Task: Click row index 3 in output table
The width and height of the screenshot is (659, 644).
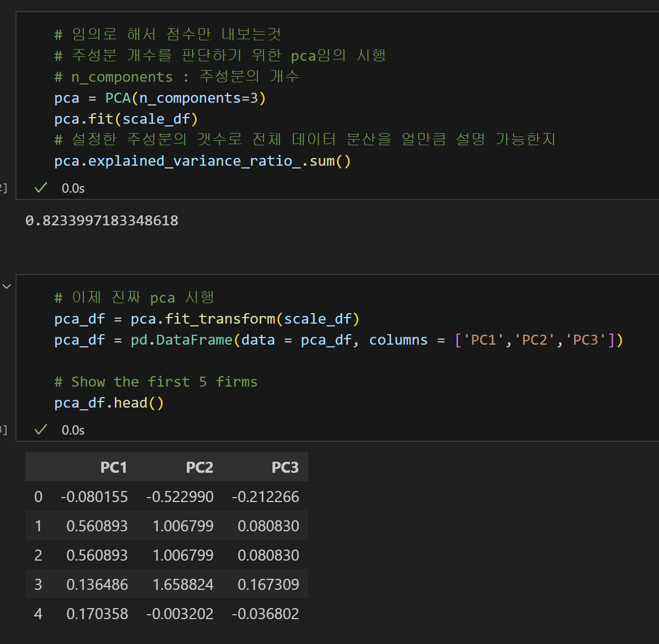Action: 38,584
